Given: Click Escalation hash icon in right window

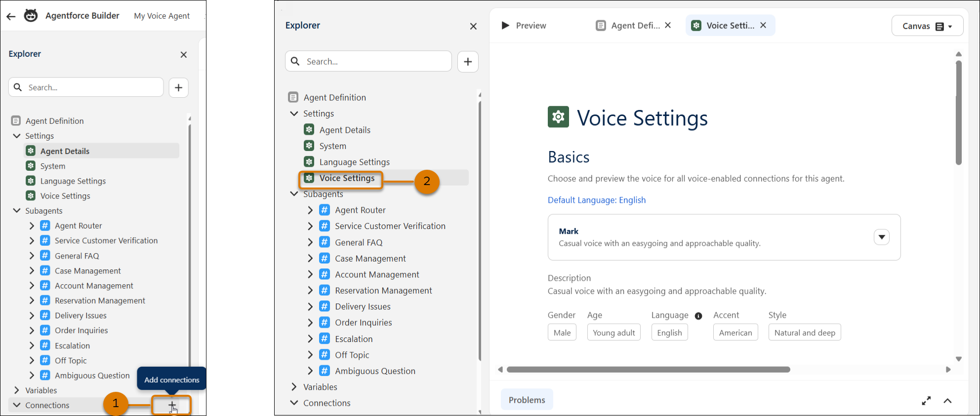Looking at the screenshot, I should pos(325,339).
